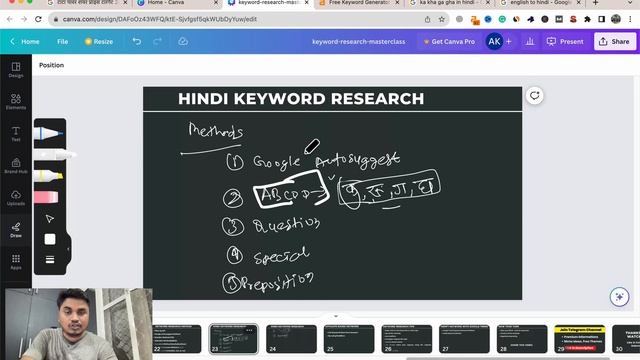Select slide thumbnail 29 Join Telegram Channel
This screenshot has width=640, height=360.
(580, 339)
